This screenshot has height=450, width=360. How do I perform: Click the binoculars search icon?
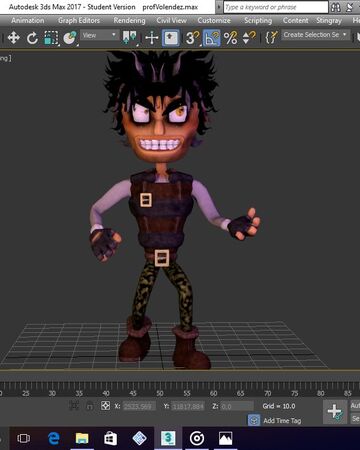click(336, 7)
